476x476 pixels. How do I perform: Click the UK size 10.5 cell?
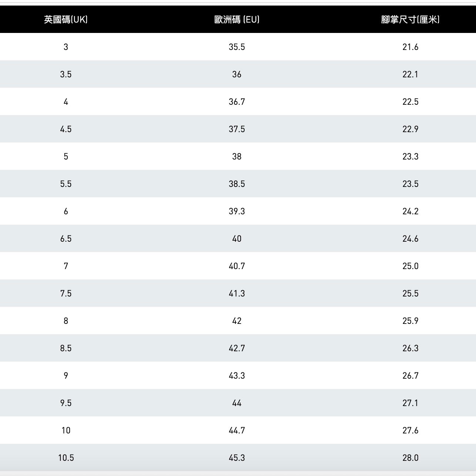click(x=66, y=458)
